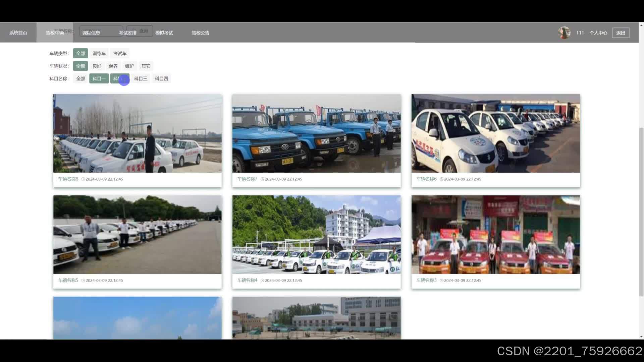Click the clock icon on 车辆名称8 card
644x362 pixels.
tap(83, 179)
